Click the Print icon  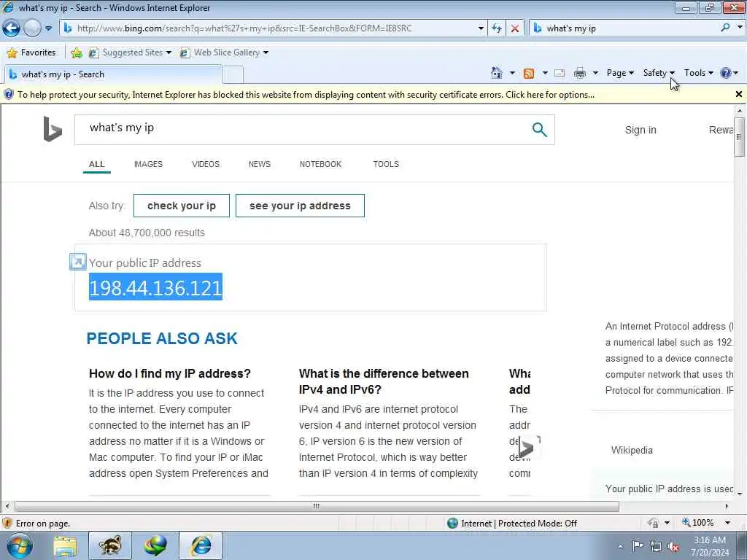[x=580, y=73]
